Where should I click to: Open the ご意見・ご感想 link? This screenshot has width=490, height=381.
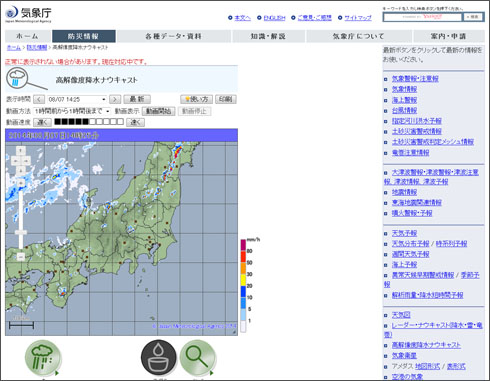click(314, 18)
